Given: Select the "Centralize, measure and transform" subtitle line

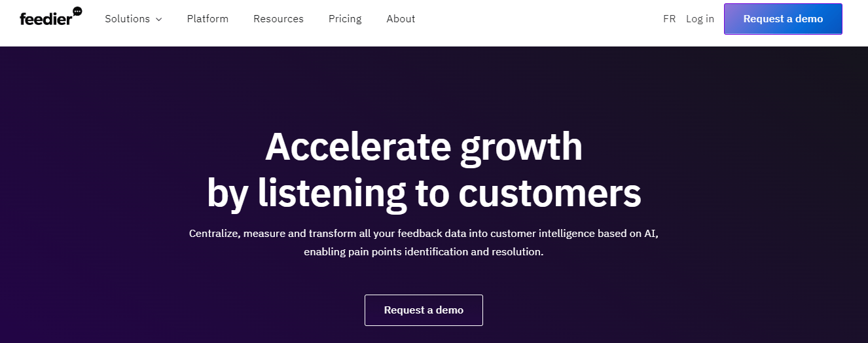Looking at the screenshot, I should 424,234.
